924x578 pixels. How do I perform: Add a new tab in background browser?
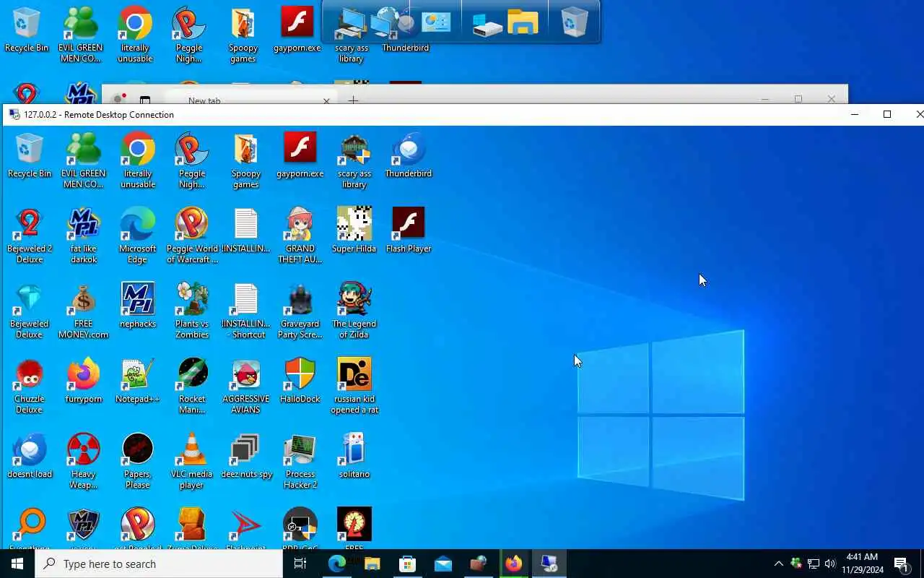353,100
